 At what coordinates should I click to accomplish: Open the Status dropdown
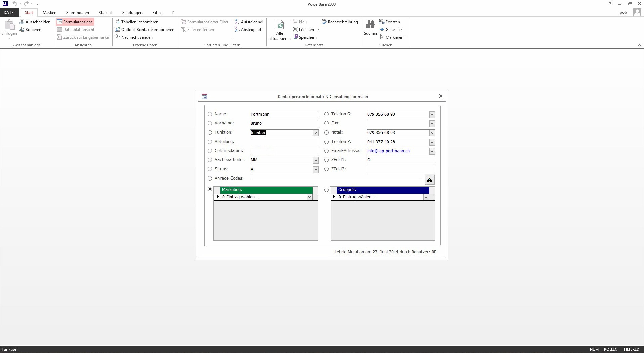click(x=316, y=170)
